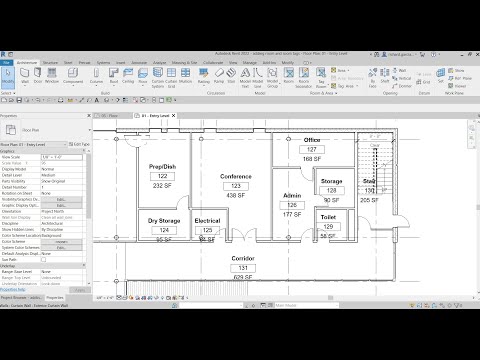480x360 pixels.
Task: Click the Conference 123 room tag
Action: click(x=236, y=186)
